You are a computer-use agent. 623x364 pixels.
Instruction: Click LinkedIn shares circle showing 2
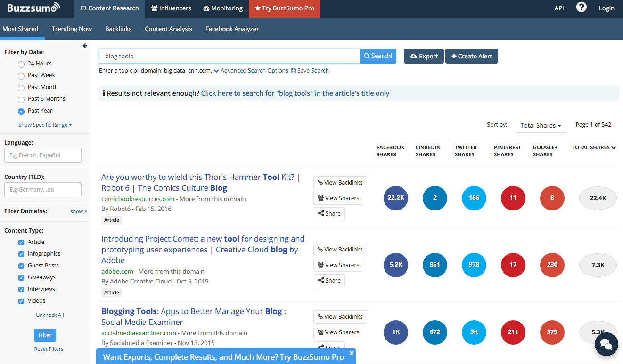(x=435, y=198)
